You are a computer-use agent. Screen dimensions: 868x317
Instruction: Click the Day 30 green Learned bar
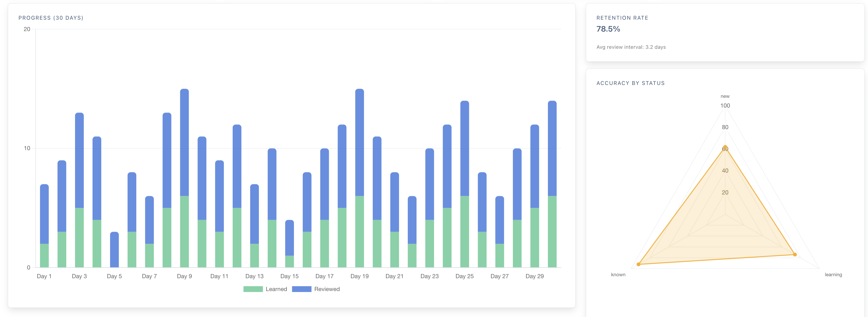tap(552, 232)
